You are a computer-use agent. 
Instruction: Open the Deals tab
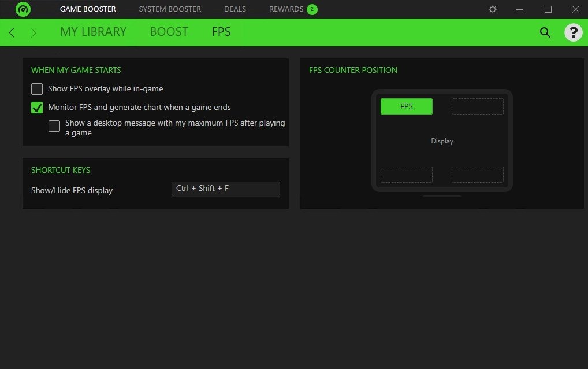coord(235,9)
